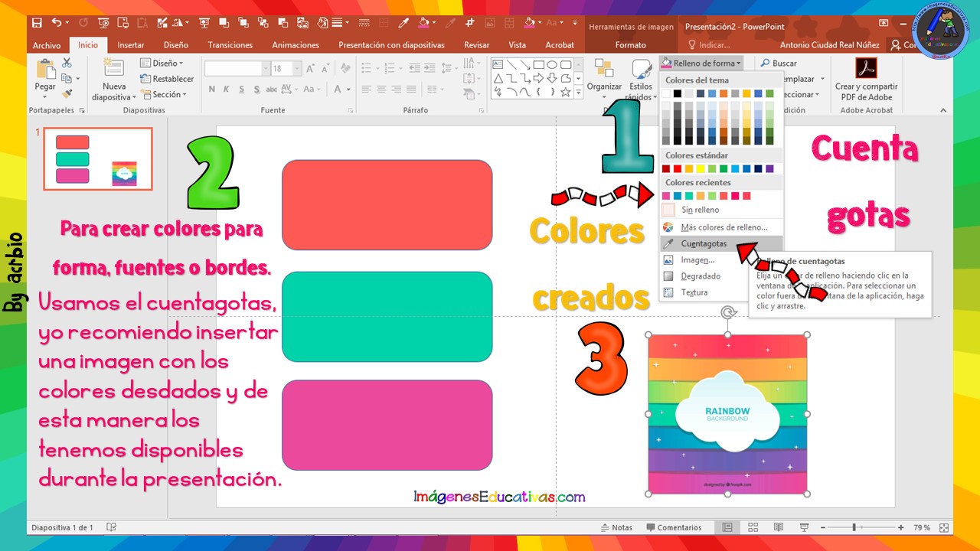
Task: Center text in Párrafo group
Action: (380, 90)
